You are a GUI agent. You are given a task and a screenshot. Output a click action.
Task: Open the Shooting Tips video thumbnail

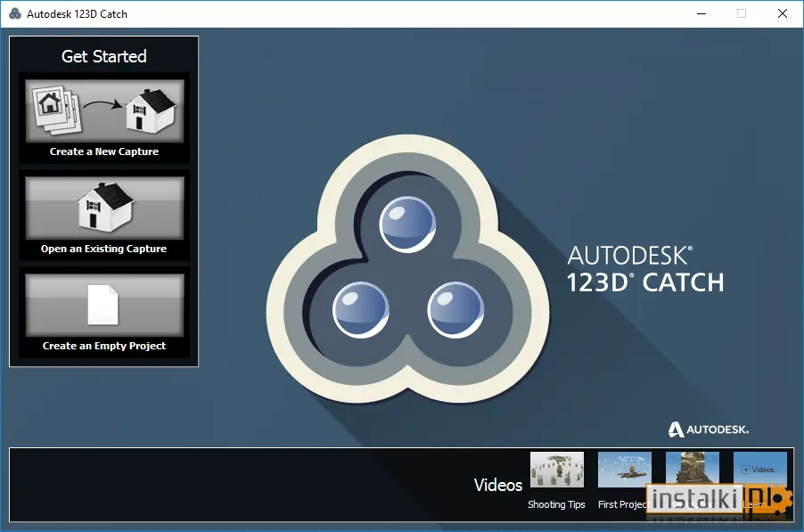tap(557, 470)
